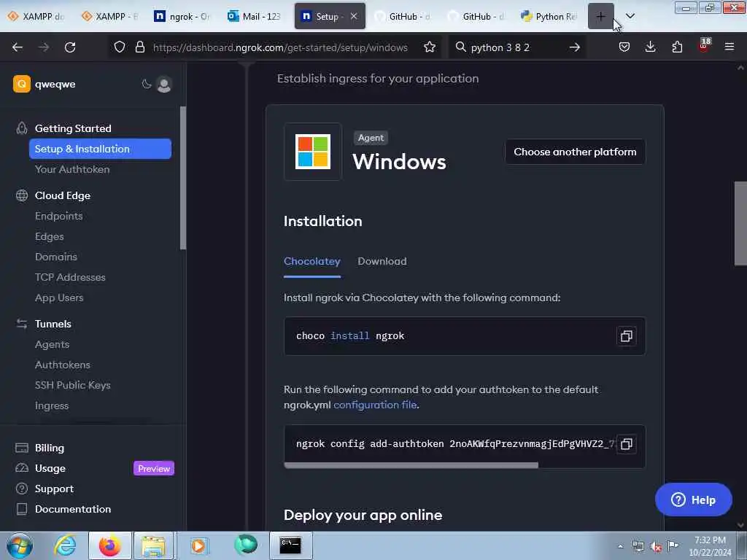The image size is (747, 560).
Task: Switch to the ngrok tab
Action: coord(182,16)
